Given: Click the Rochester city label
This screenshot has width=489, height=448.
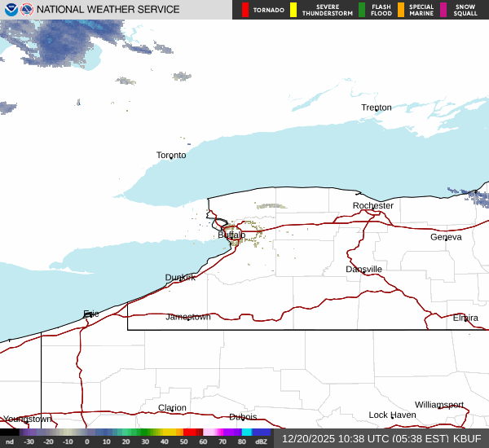Looking at the screenshot, I should [x=373, y=205].
